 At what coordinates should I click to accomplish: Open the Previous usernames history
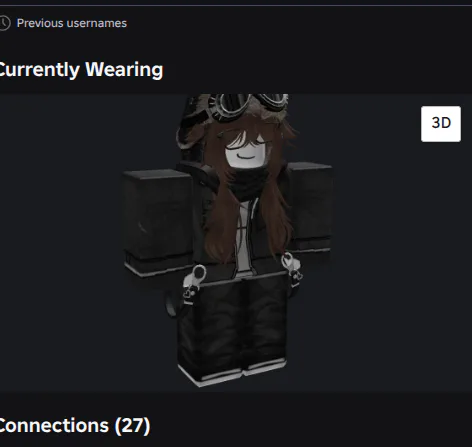[71, 23]
